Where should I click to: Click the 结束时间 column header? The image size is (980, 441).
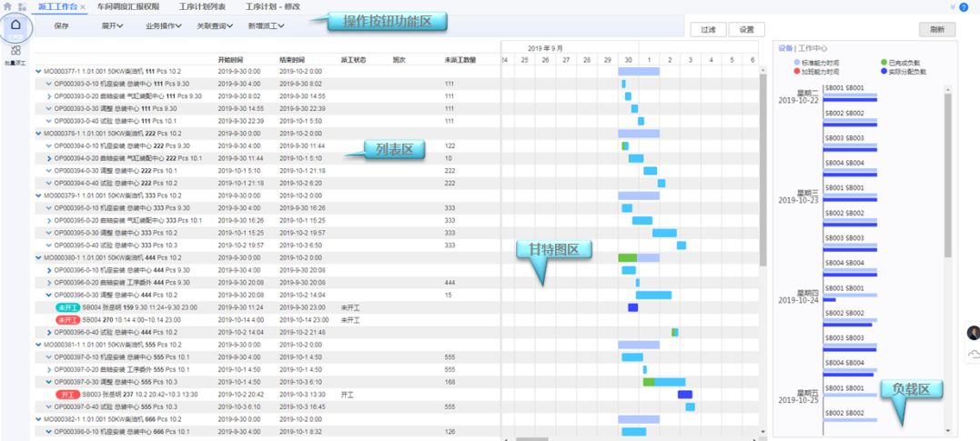290,60
